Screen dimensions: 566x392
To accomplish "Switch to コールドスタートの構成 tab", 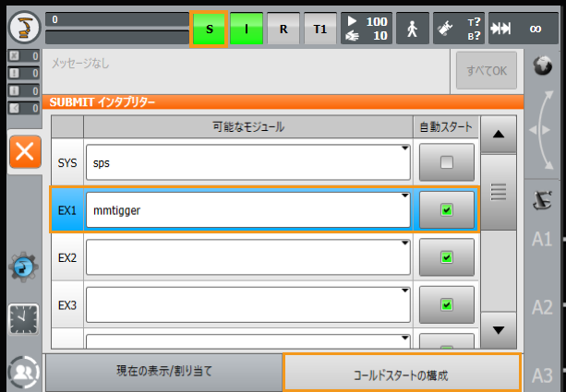I will (x=402, y=373).
